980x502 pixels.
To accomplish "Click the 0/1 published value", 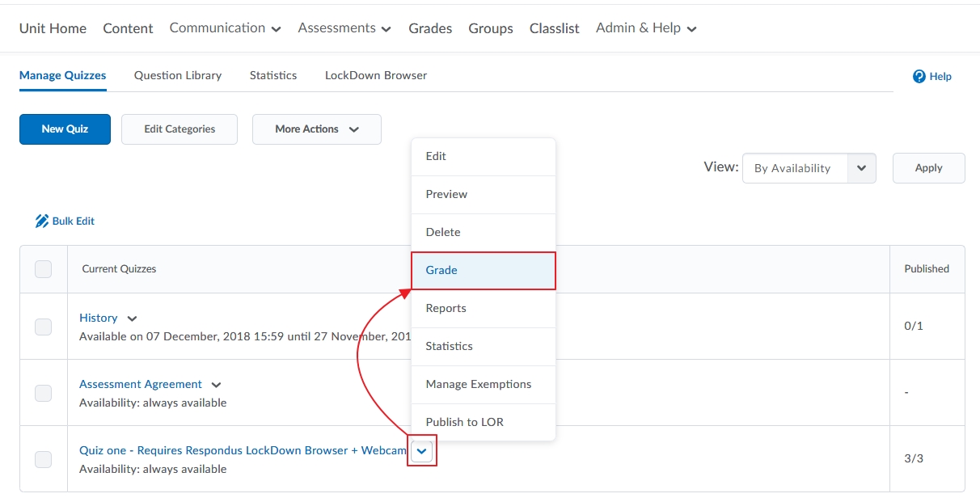I will (x=914, y=327).
